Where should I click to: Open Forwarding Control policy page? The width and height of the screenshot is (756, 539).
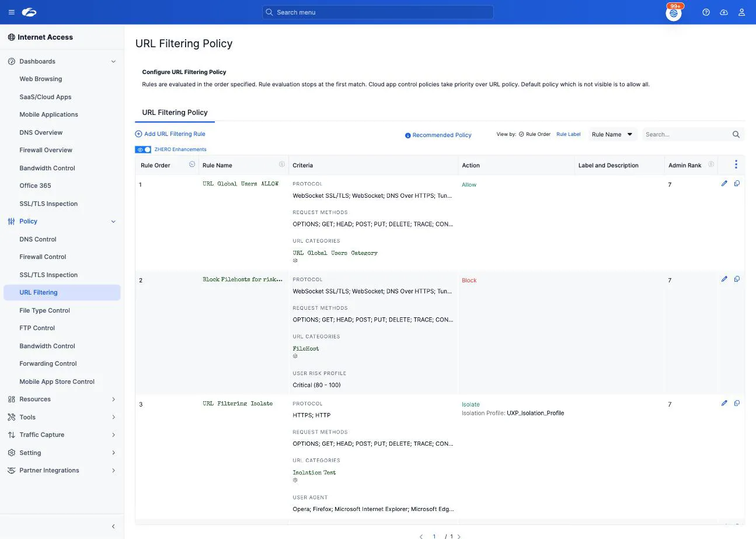click(x=48, y=363)
